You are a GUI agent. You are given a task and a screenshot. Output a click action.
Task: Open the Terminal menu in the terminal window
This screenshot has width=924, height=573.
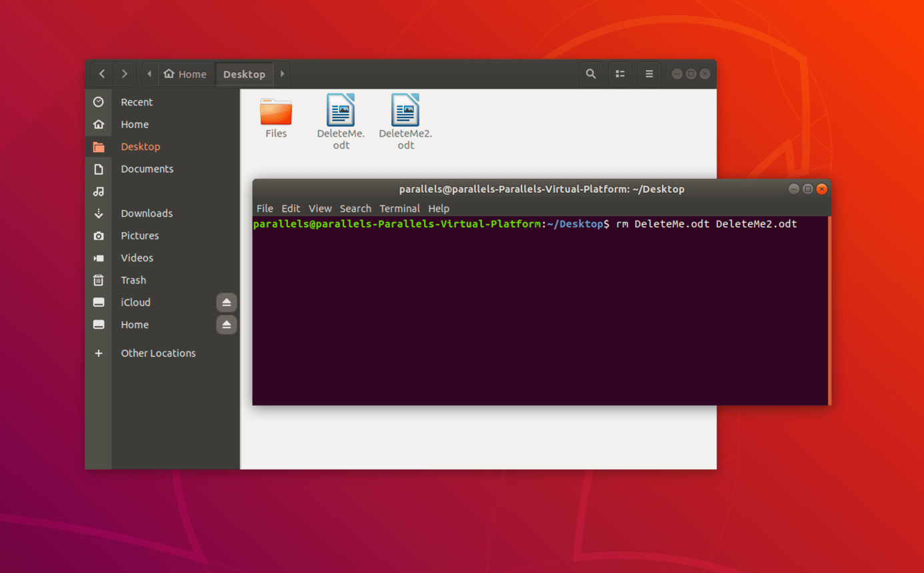coord(399,208)
